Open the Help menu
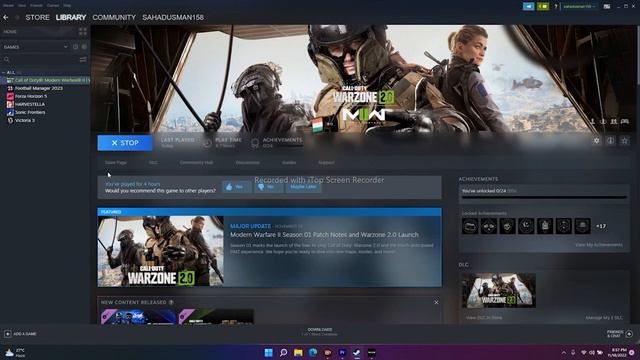 (x=67, y=6)
